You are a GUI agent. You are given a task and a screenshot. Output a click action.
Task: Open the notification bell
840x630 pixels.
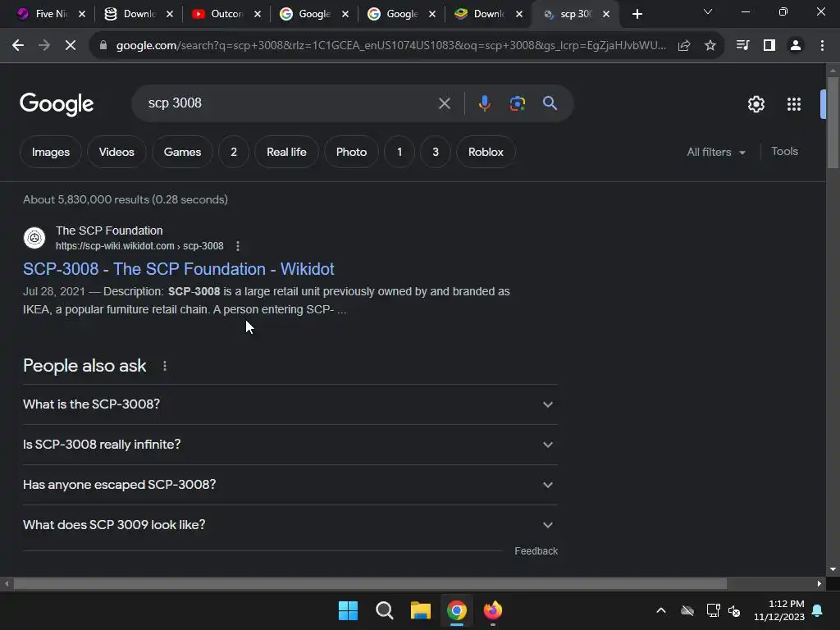(818, 610)
